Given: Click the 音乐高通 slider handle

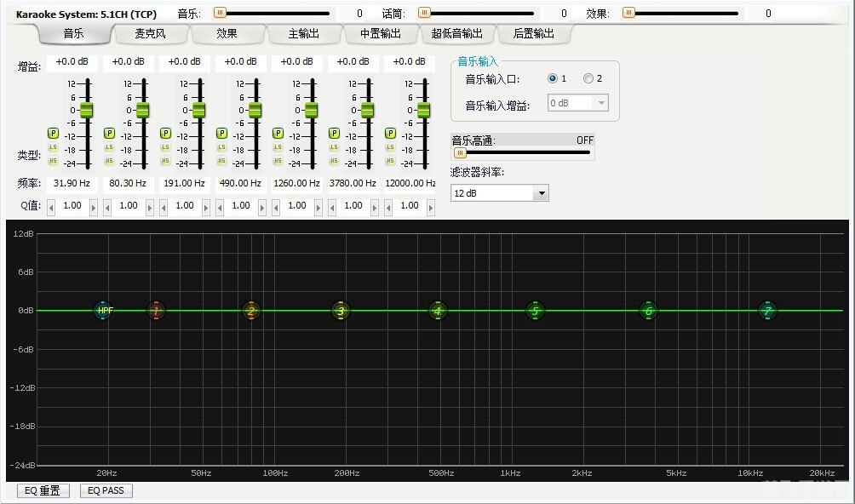Looking at the screenshot, I should pos(461,154).
